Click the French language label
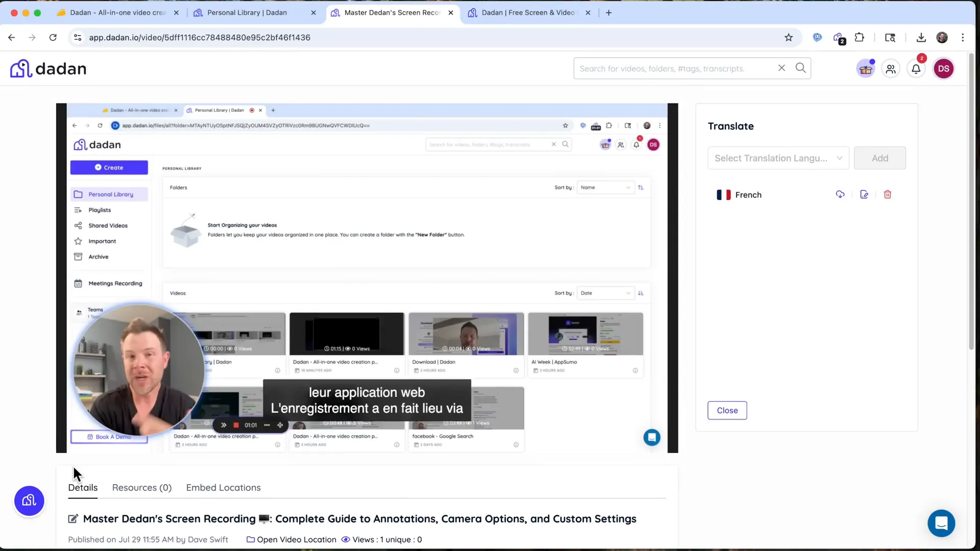This screenshot has height=551, width=980. tap(748, 195)
